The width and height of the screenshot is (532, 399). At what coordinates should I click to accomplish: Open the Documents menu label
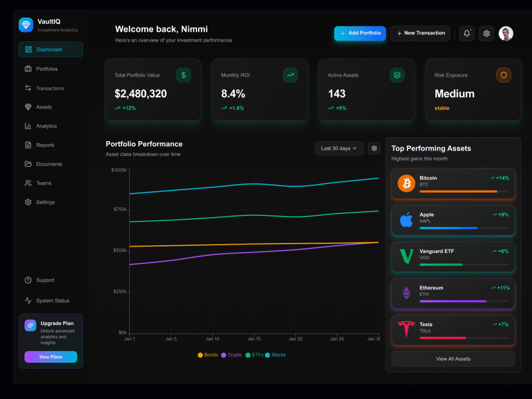pos(49,164)
